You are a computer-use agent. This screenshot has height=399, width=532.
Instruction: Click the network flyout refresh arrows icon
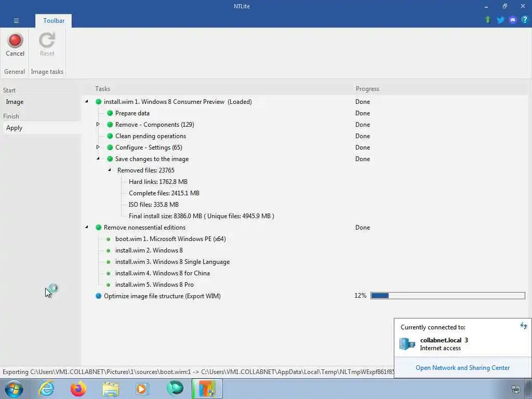[x=524, y=326]
